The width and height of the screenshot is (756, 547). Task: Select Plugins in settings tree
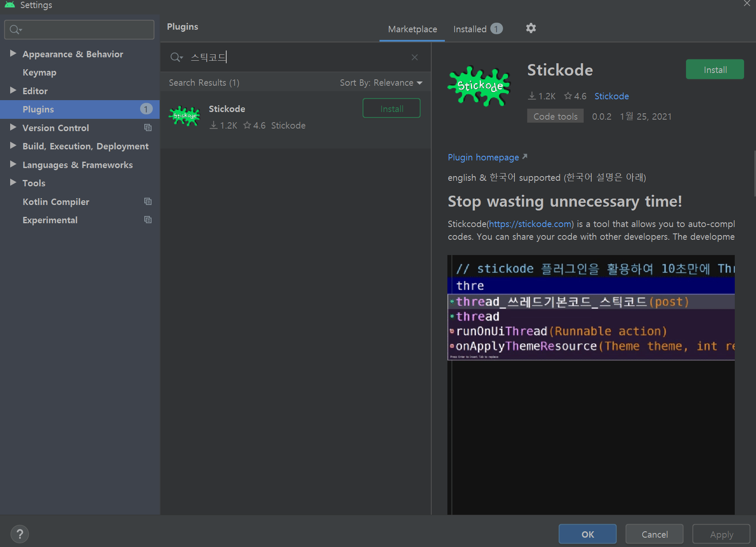coord(80,109)
